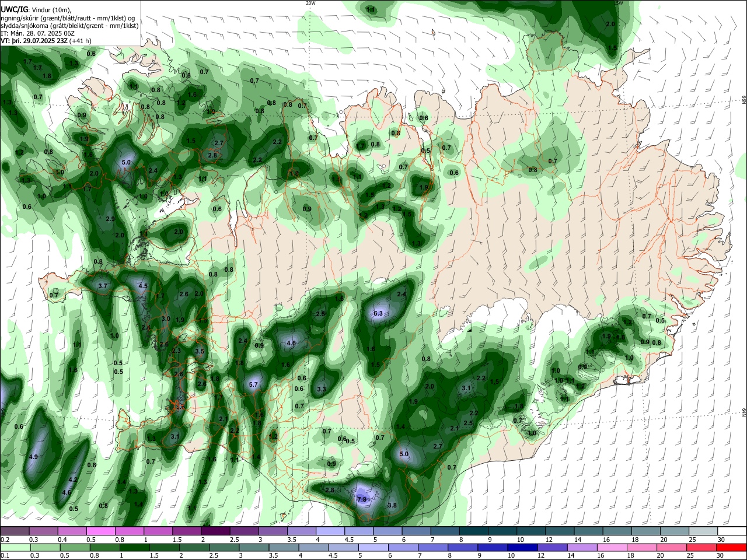
Task: Click the UWC/IG title in the header
Action: coord(14,10)
